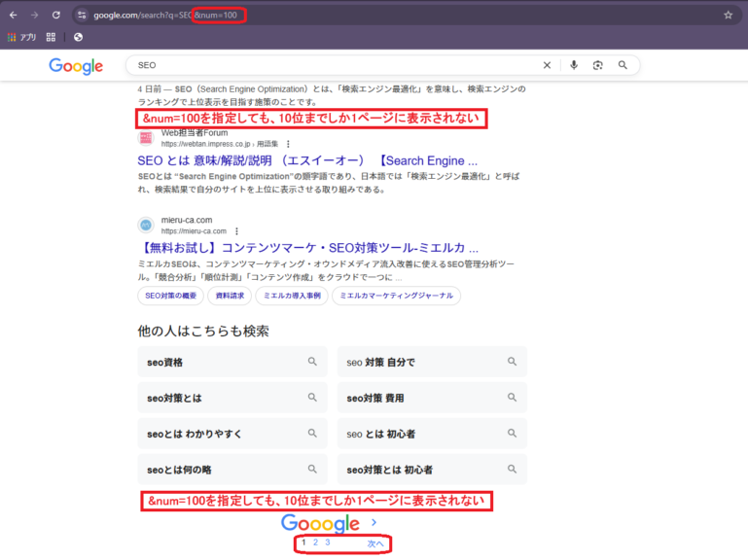
Task: Open Google Lens image search icon
Action: point(598,65)
